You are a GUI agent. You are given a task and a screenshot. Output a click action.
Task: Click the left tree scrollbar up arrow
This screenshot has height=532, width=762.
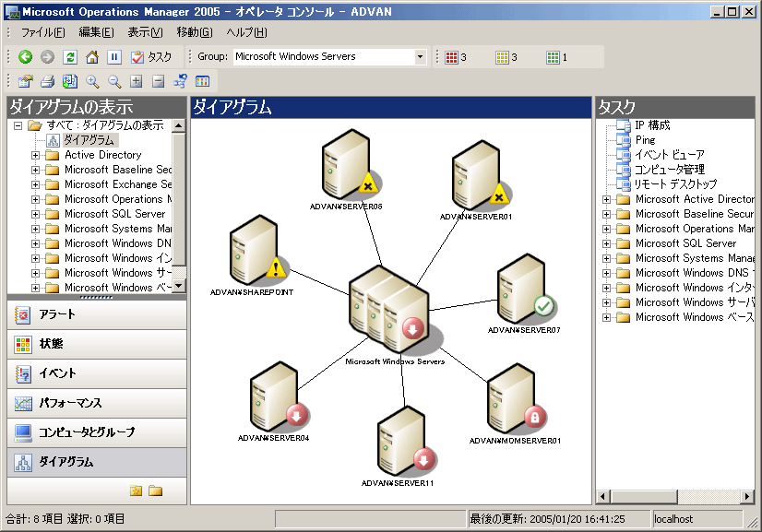pyautogui.click(x=178, y=125)
